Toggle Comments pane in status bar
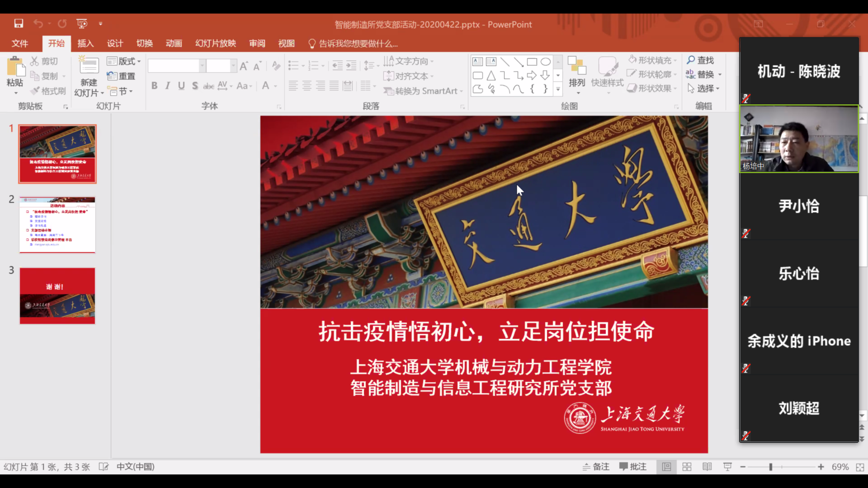The height and width of the screenshot is (488, 868). tap(633, 467)
